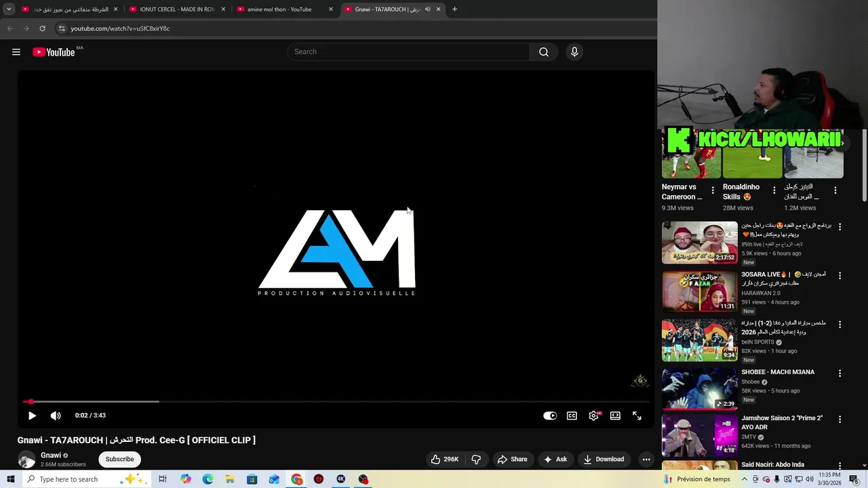Viewport: 868px width, 488px height.
Task: Switch to the IONUT CERCEL tab
Action: coord(177,9)
